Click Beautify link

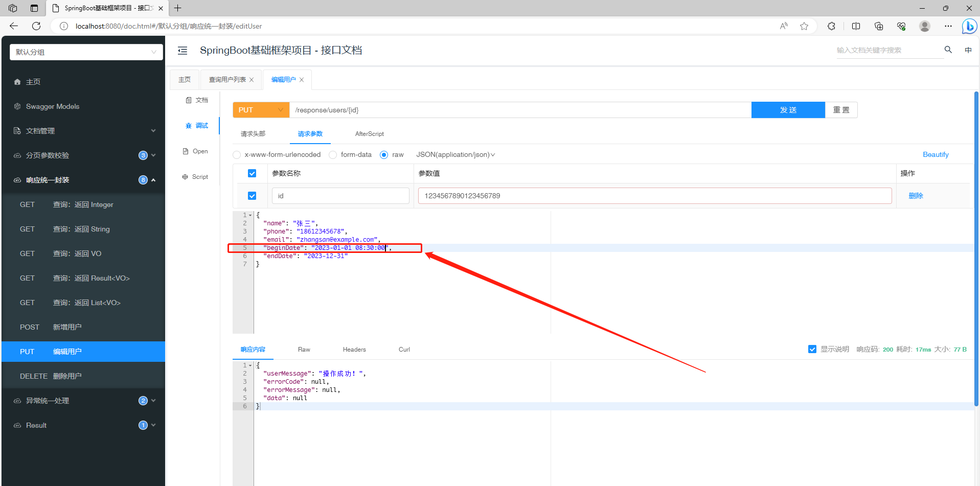pos(936,155)
